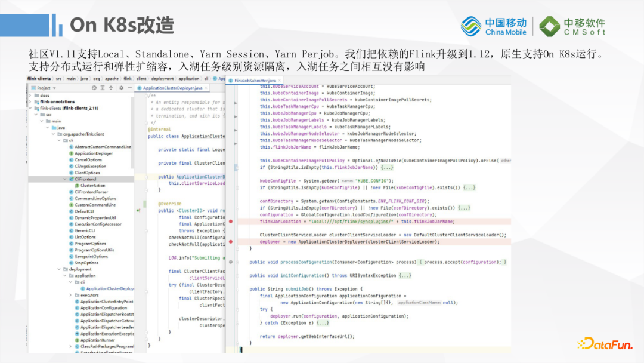Hide the Project panel with minus icon
Image resolution: width=644 pixels, height=363 pixels.
click(130, 88)
